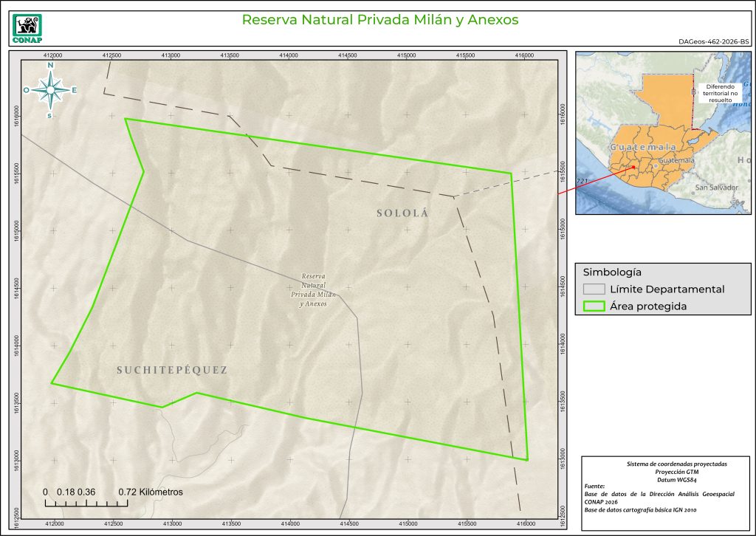
Task: Click the red locator marker in inset map
Action: click(634, 168)
